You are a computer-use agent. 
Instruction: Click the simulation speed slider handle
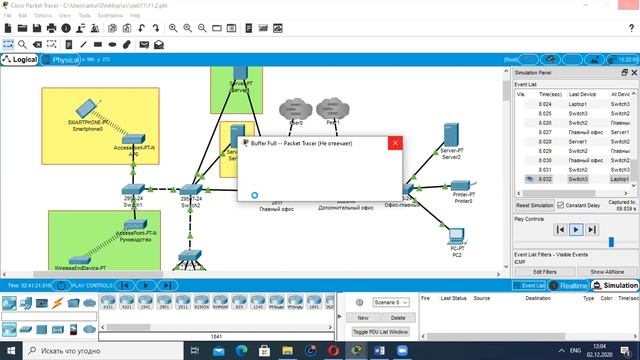pyautogui.click(x=611, y=242)
